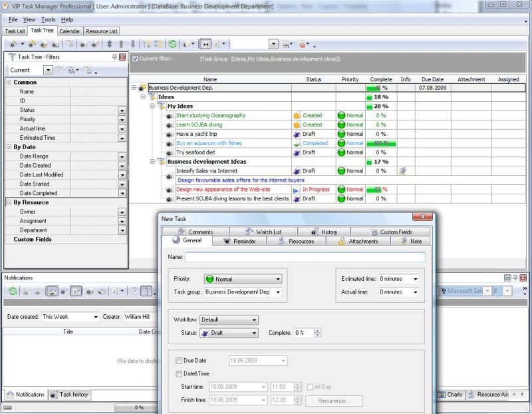Image resolution: width=532 pixels, height=414 pixels.
Task: Click the green refresh icon in main toolbar
Action: point(172,44)
